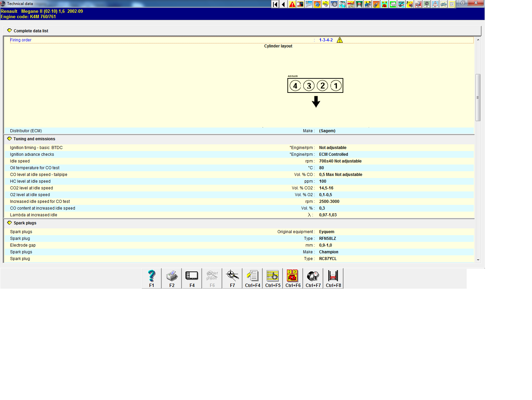Select the Ignition advance checks row

(x=239, y=154)
